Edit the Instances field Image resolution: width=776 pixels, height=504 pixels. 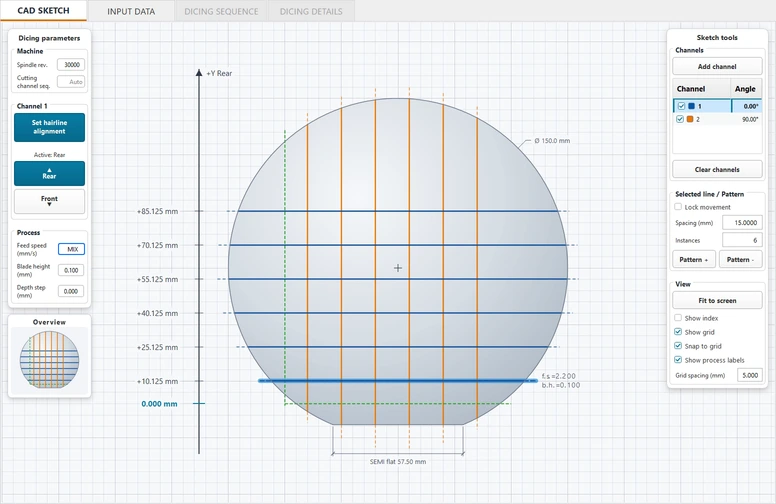coord(742,240)
